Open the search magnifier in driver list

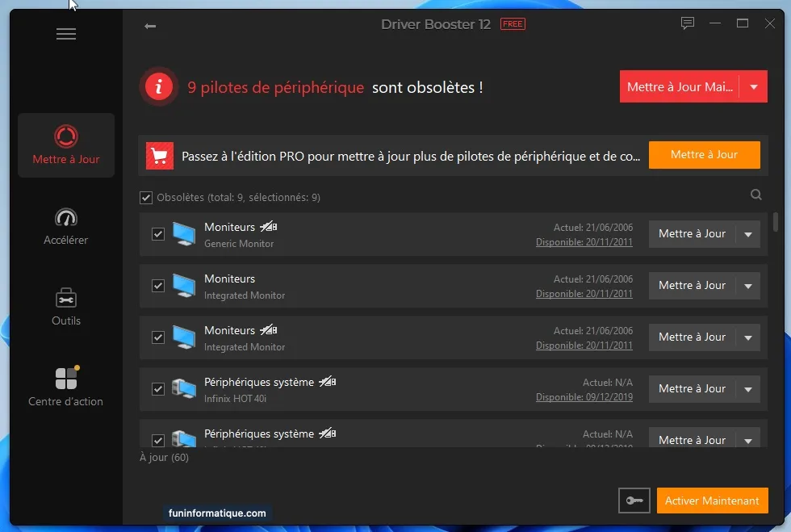pyautogui.click(x=755, y=195)
